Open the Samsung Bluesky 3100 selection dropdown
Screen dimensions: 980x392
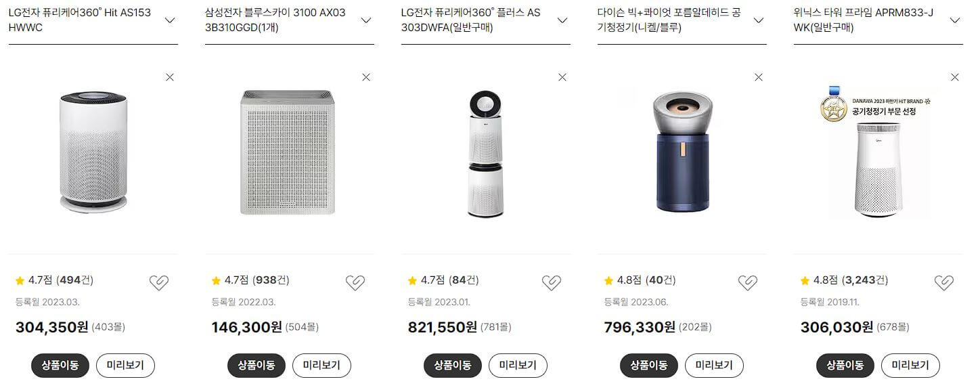pyautogui.click(x=366, y=20)
